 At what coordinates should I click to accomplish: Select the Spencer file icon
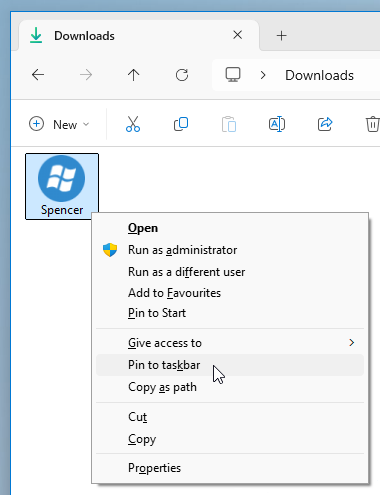pyautogui.click(x=62, y=186)
